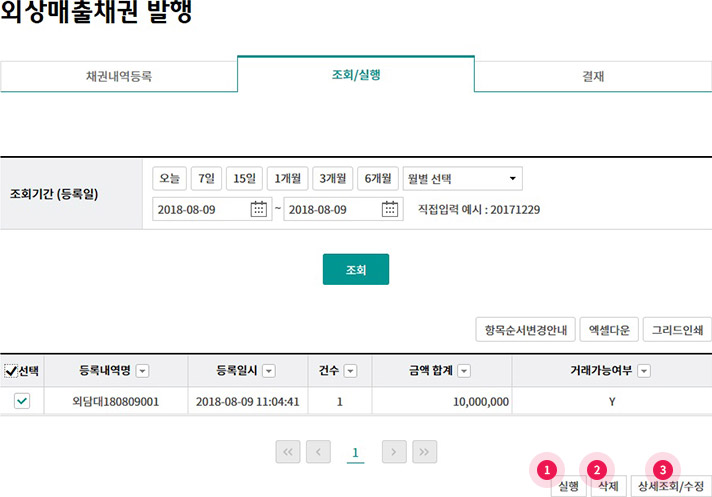Expand the 월별 선택 dropdown
This screenshot has width=712, height=497.
point(462,179)
